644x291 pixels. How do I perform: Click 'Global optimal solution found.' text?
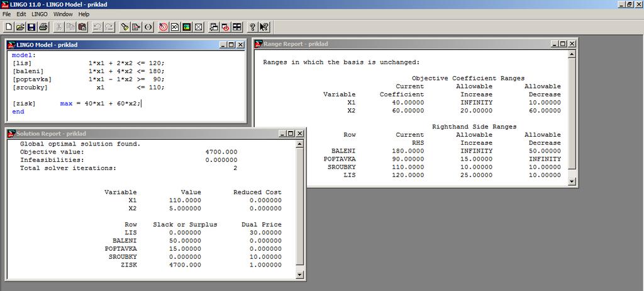click(x=80, y=144)
